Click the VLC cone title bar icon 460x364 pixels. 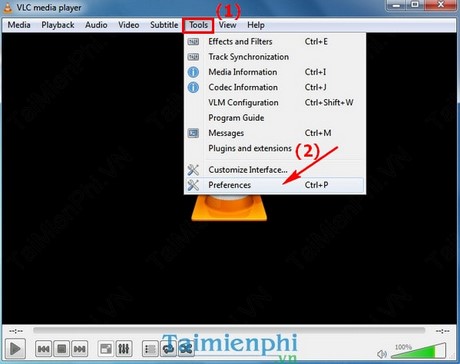(x=7, y=8)
